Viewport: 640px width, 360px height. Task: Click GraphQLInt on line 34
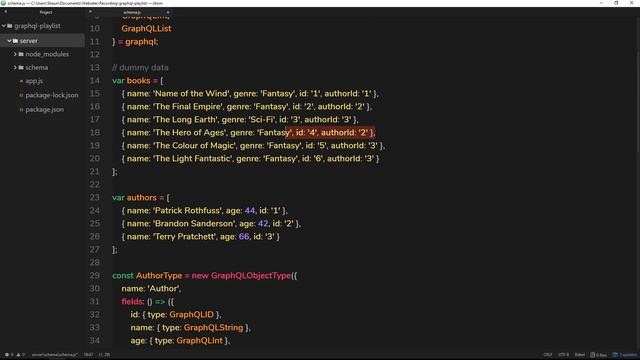pyautogui.click(x=200, y=341)
